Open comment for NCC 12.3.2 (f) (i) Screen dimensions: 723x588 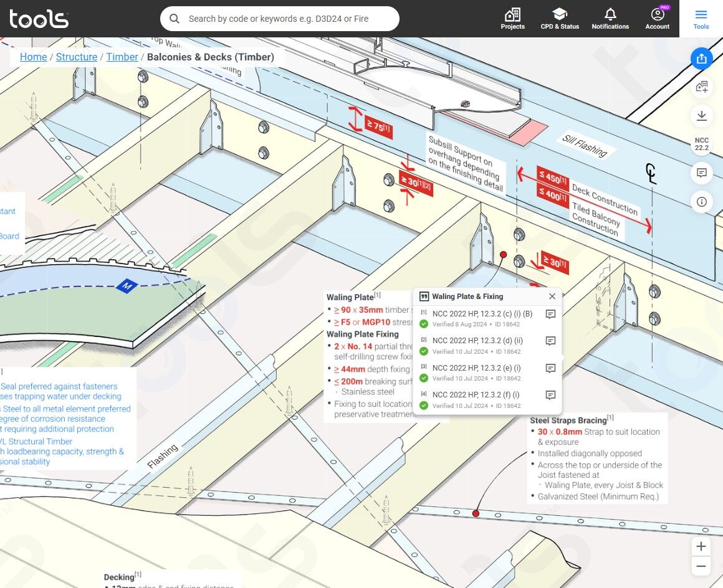(x=550, y=395)
